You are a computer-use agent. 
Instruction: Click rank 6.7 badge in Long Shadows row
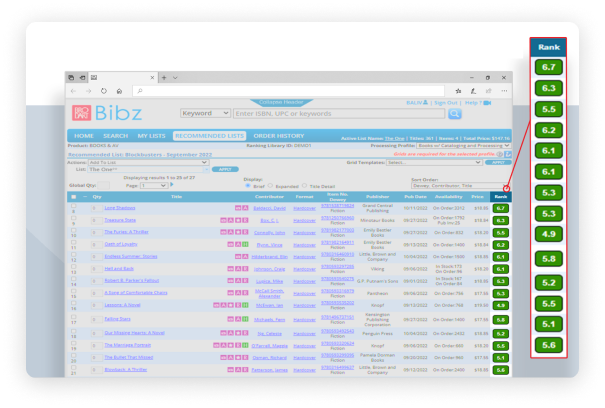pyautogui.click(x=500, y=208)
